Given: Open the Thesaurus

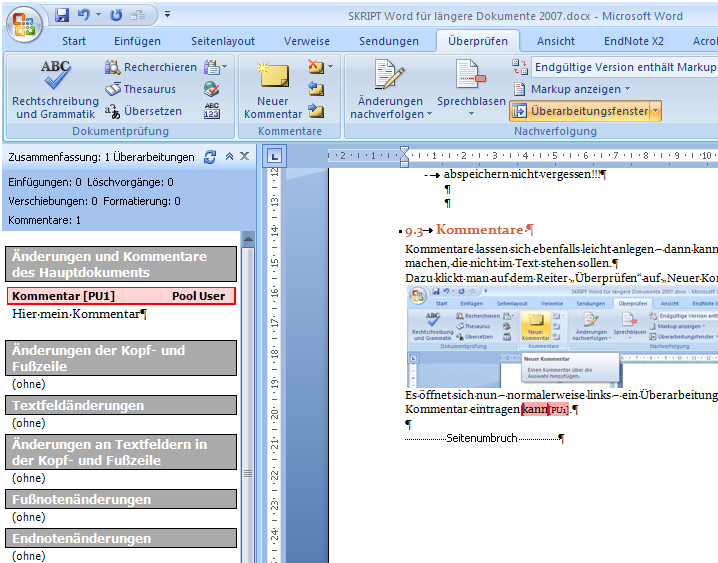Looking at the screenshot, I should (x=141, y=89).
